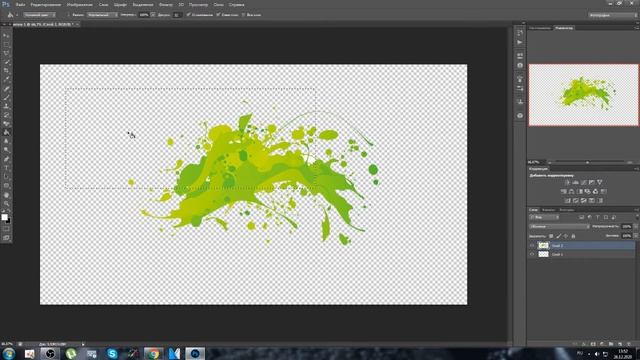Open the fill source dropdown in options bar
The height and width of the screenshot is (360, 640).
coord(40,15)
